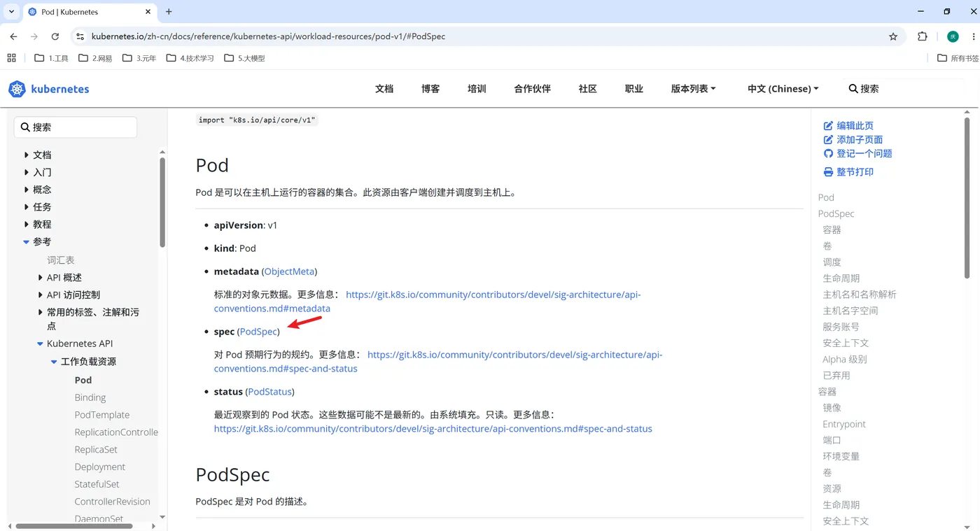The image size is (980, 531).
Task: Open the 3.元年 bookmark folder
Action: (x=139, y=58)
